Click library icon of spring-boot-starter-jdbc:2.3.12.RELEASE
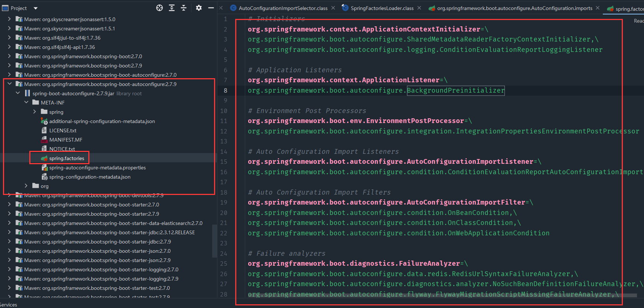This screenshot has width=644, height=308. 19,232
